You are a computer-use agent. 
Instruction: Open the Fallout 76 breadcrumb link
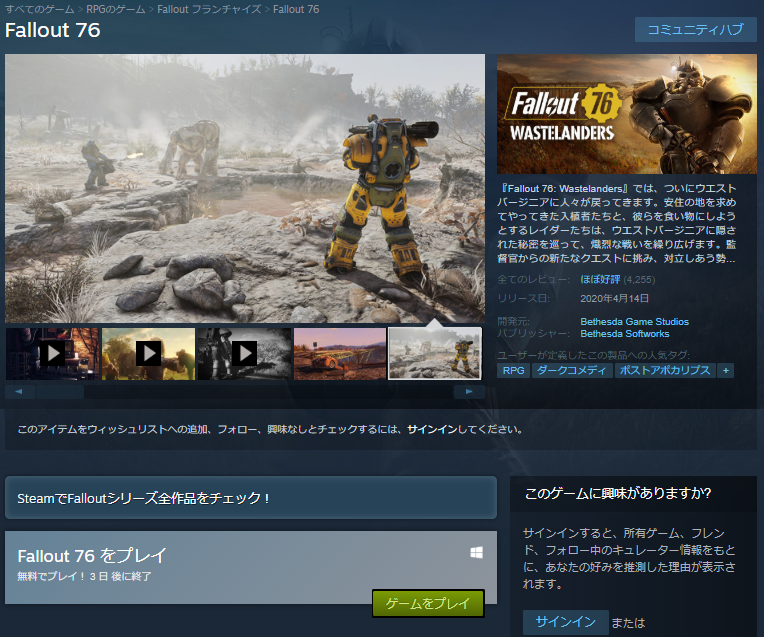(x=296, y=9)
